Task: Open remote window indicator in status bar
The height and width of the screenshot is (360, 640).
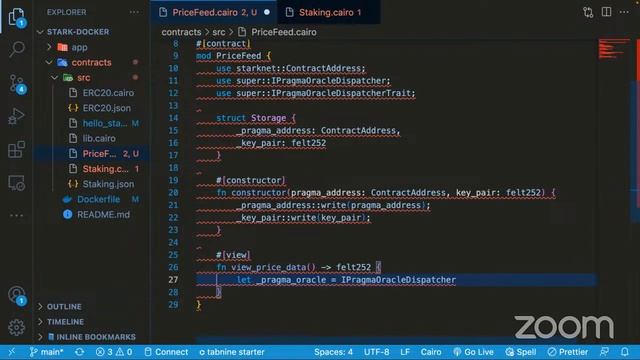Action: click(x=11, y=352)
